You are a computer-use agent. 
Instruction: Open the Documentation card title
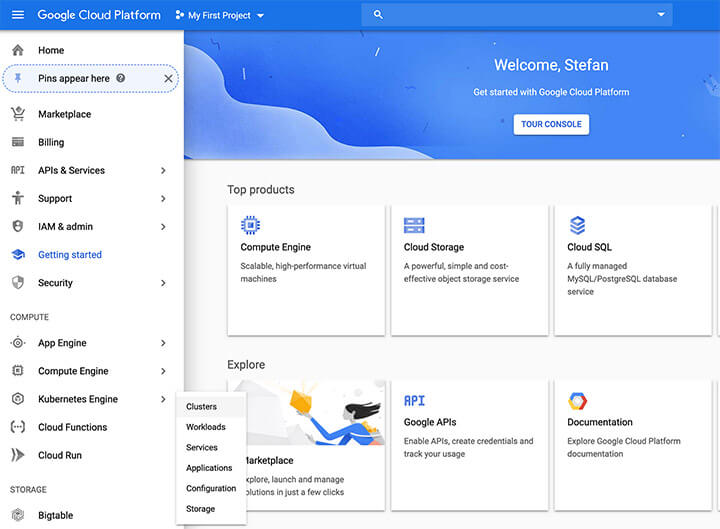(x=600, y=422)
